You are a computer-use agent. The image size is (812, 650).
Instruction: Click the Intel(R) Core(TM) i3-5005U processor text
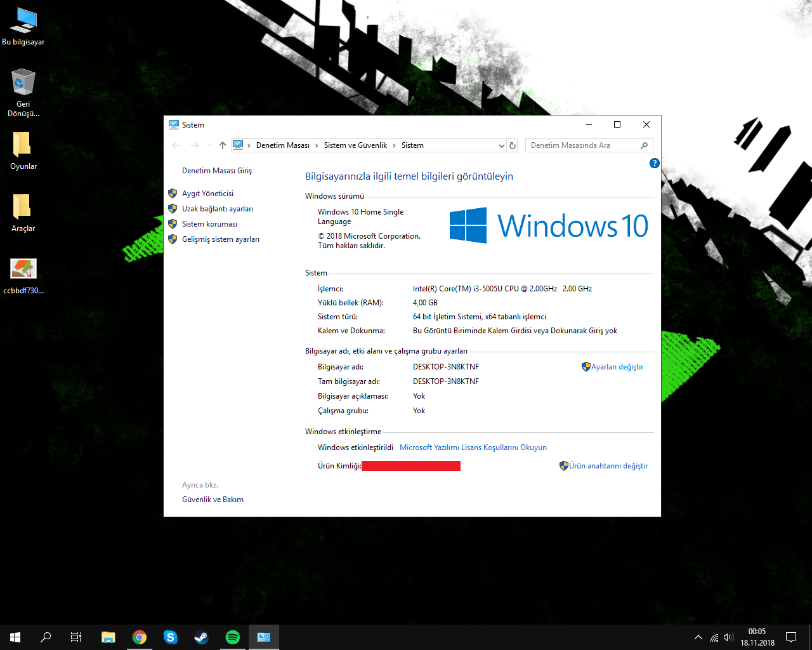click(x=502, y=289)
